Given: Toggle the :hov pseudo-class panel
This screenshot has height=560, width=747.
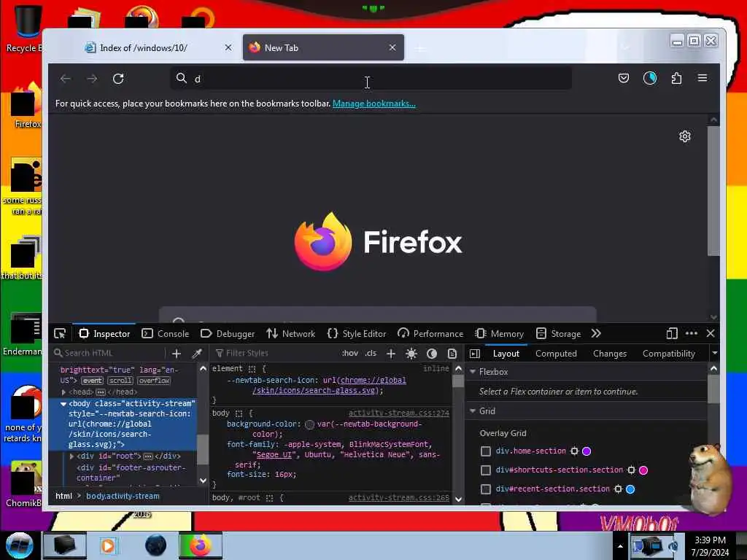Looking at the screenshot, I should tap(349, 354).
